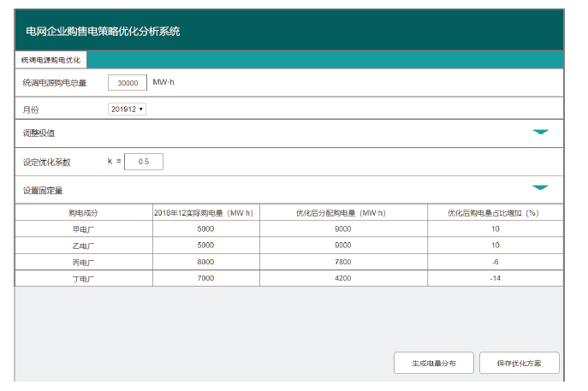Open the 月份 dropdown showing 201912

coord(127,110)
